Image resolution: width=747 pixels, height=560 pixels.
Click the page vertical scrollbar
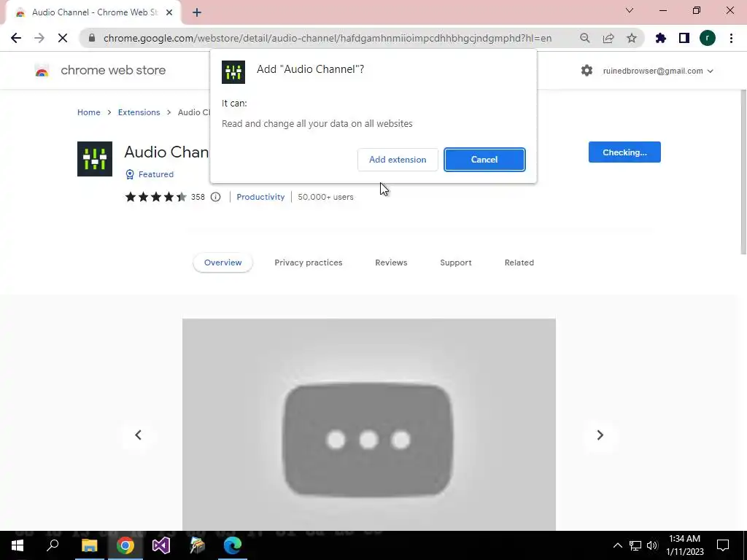(743, 171)
